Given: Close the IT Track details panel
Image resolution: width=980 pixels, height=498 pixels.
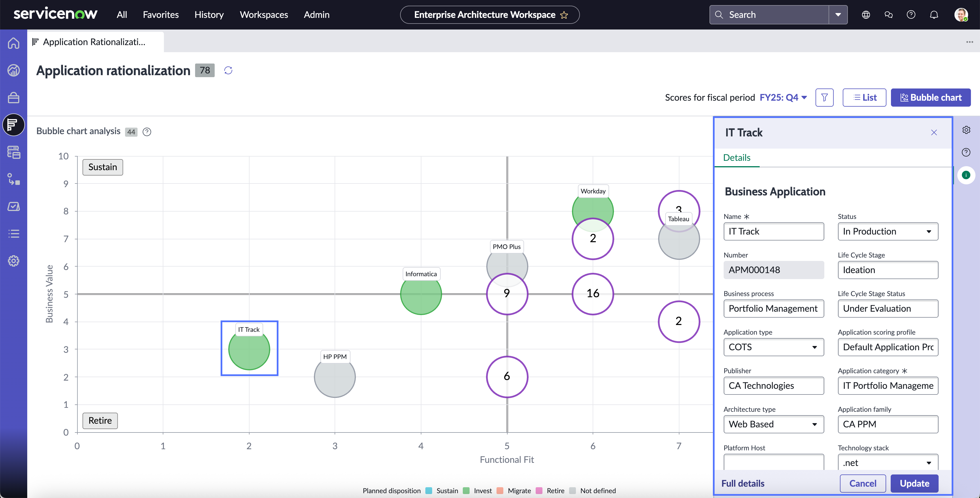Looking at the screenshot, I should (934, 132).
